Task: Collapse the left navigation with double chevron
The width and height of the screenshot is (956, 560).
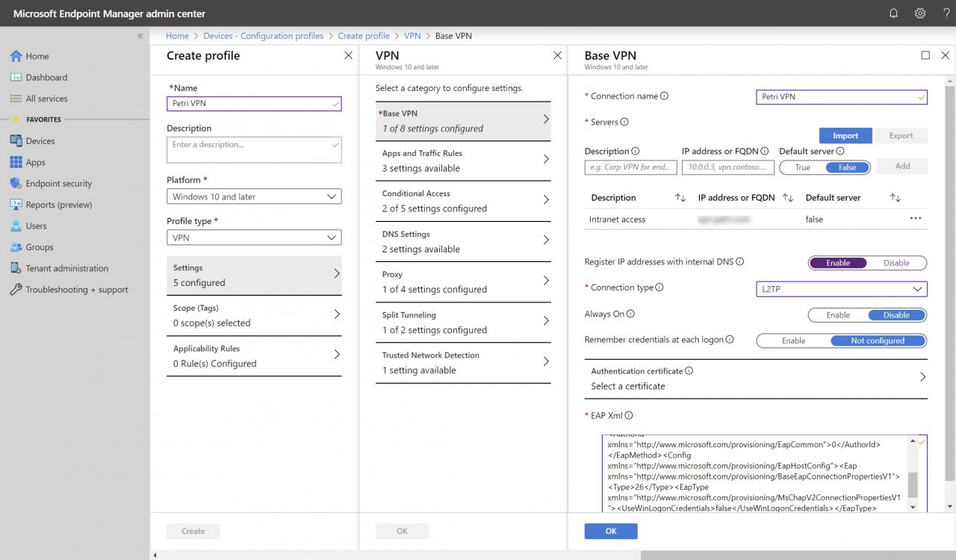Action: pos(140,36)
